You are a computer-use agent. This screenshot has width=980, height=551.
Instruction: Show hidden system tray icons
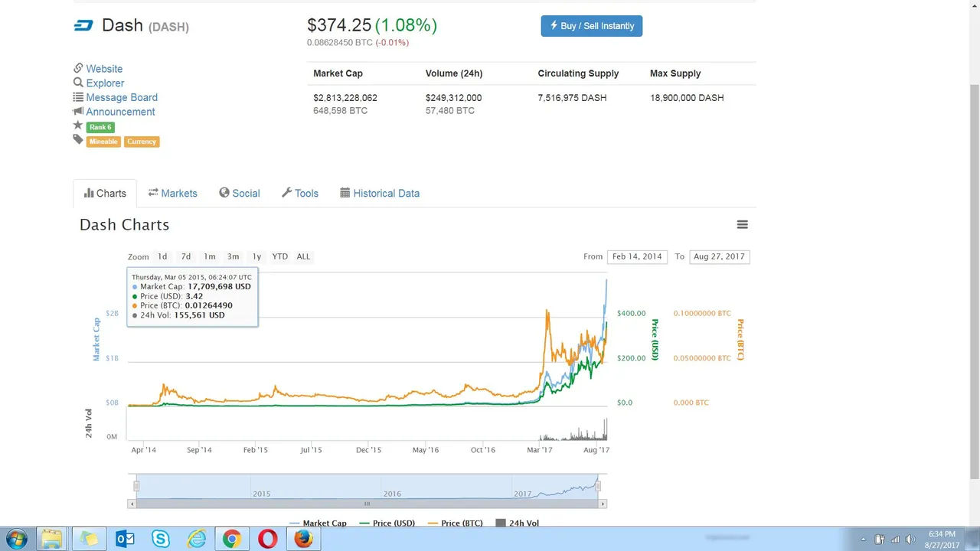864,540
